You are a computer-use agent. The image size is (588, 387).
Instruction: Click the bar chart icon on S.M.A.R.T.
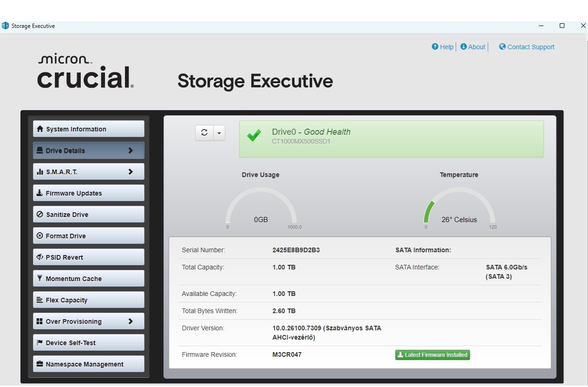coord(40,172)
